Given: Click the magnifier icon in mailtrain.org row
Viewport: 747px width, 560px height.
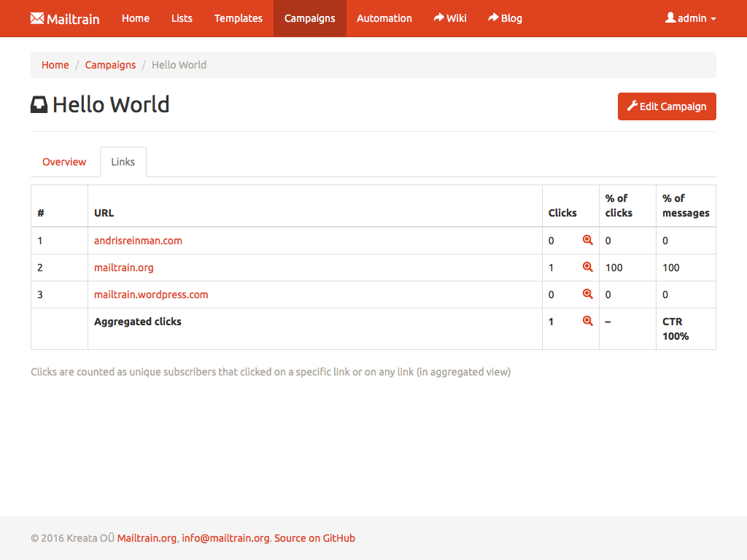Looking at the screenshot, I should tap(587, 267).
